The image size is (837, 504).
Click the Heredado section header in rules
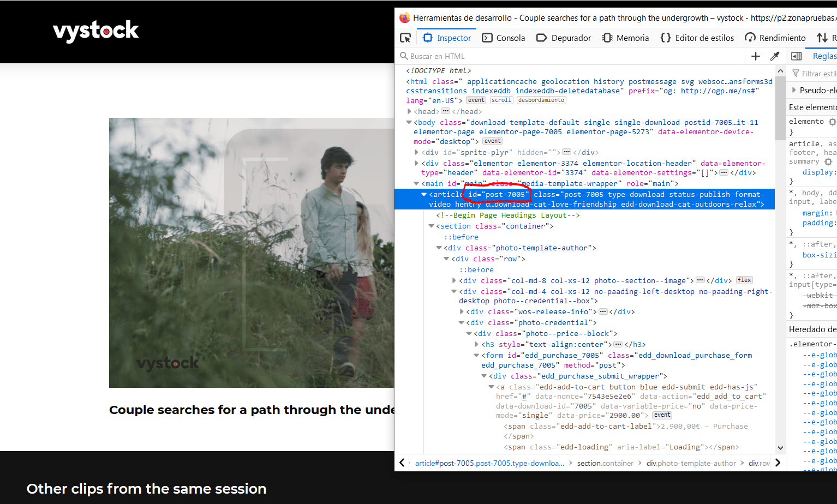(x=812, y=329)
